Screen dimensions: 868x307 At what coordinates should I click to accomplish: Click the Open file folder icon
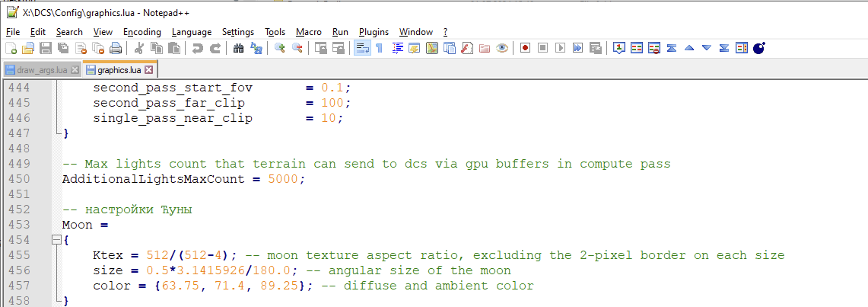click(27, 48)
